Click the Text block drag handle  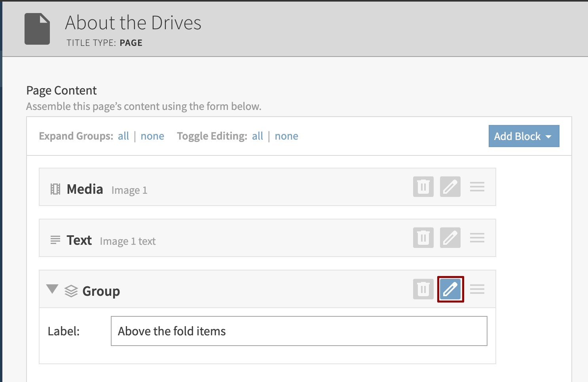pyautogui.click(x=477, y=238)
